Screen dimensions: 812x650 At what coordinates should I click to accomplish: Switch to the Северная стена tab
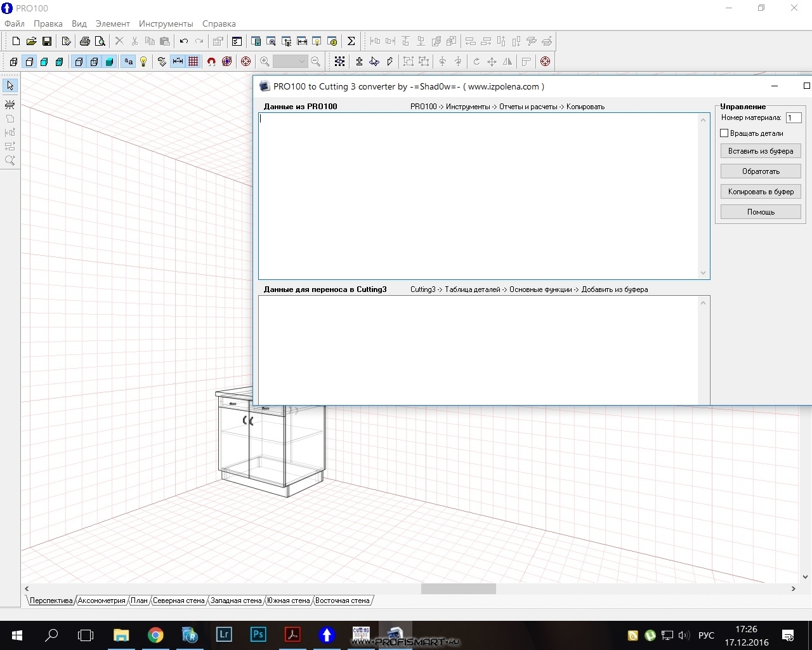coord(179,600)
